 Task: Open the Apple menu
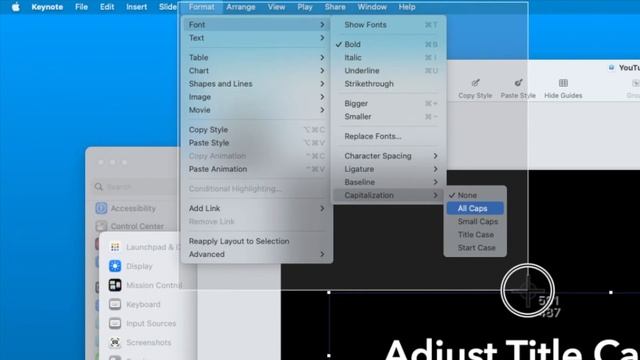coord(16,7)
